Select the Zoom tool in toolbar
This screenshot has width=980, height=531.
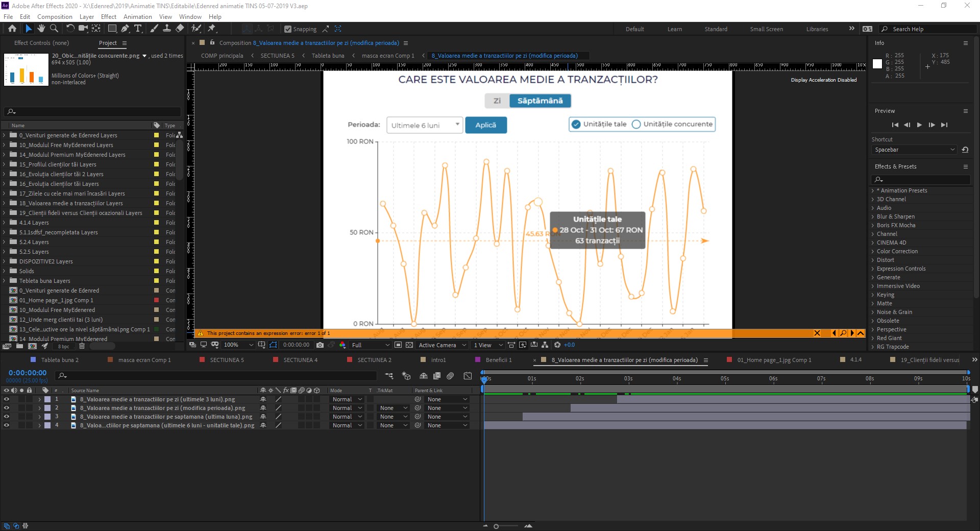(54, 29)
